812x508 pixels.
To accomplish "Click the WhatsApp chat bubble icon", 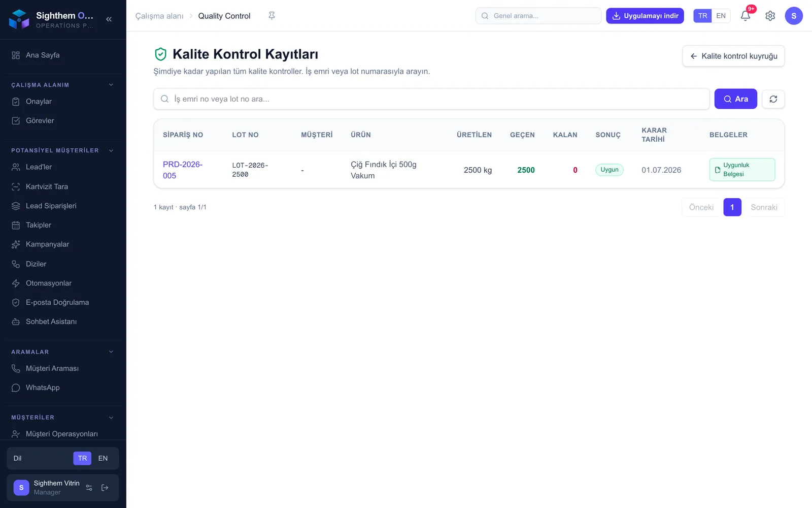I will [16, 388].
